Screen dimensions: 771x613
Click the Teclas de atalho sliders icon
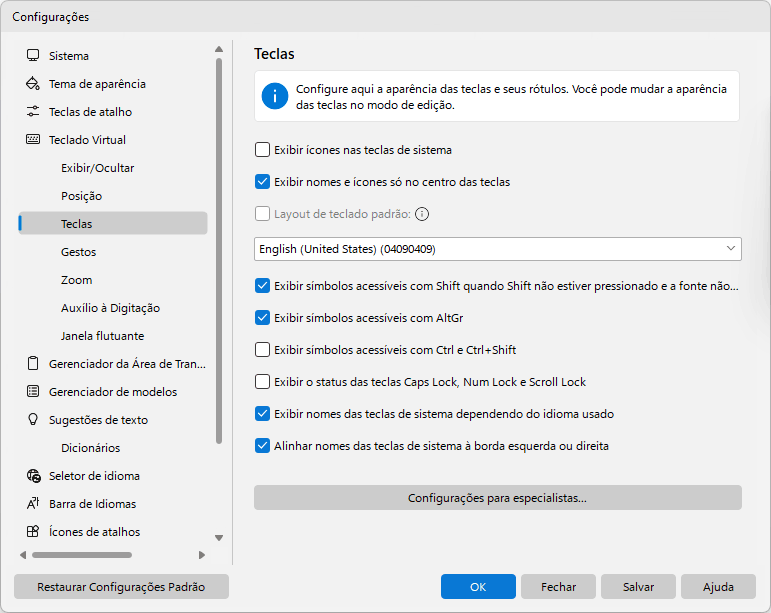[33, 112]
